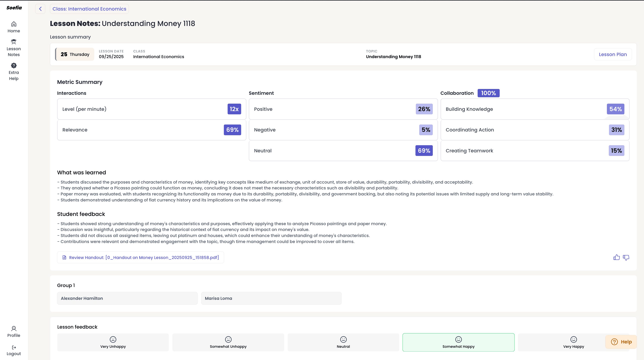Open Home from sidebar icon
644x360 pixels.
(x=14, y=24)
